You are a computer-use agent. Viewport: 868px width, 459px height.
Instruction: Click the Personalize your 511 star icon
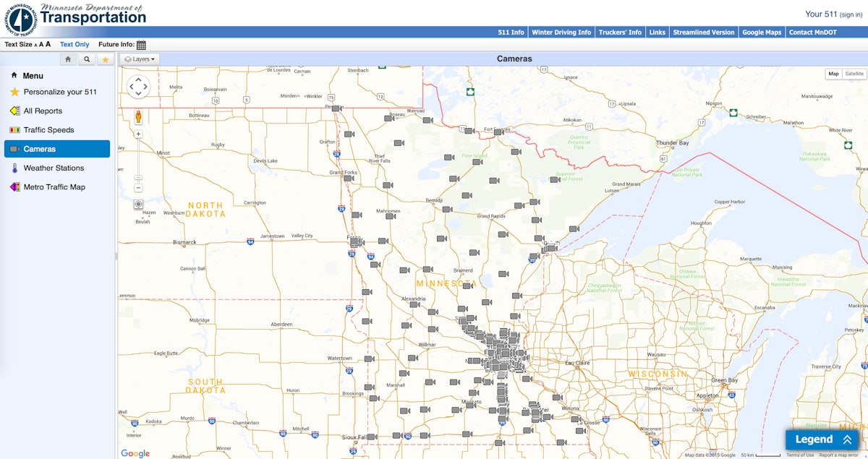click(x=13, y=92)
